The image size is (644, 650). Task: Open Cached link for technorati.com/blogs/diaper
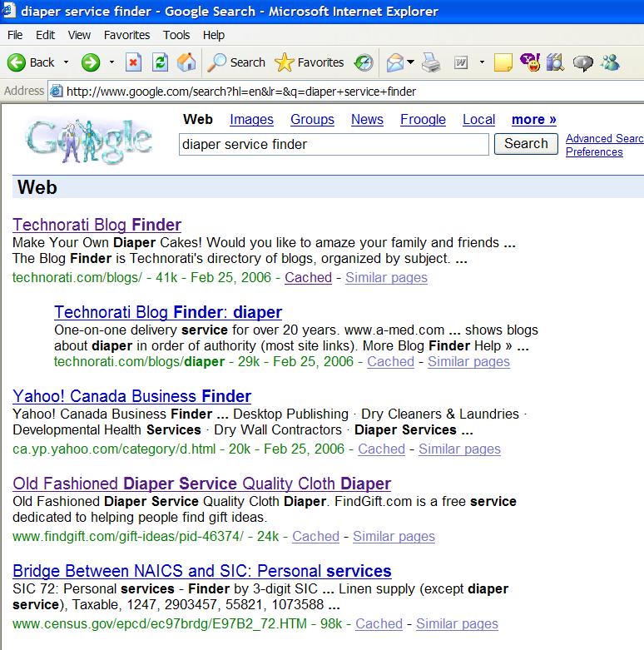coord(390,361)
